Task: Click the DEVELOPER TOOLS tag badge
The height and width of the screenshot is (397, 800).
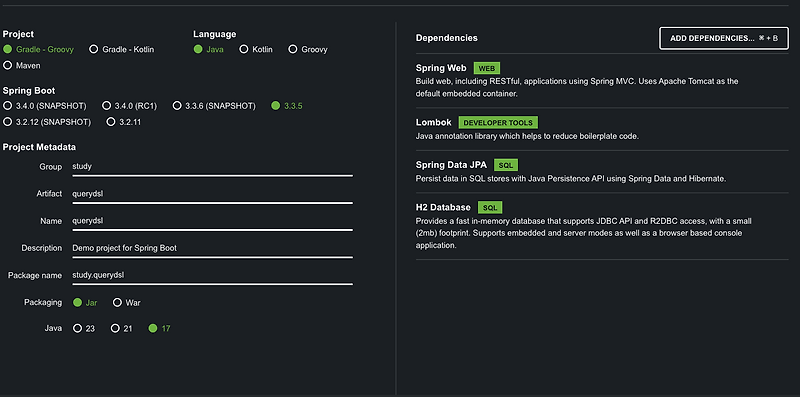Action: pos(498,122)
